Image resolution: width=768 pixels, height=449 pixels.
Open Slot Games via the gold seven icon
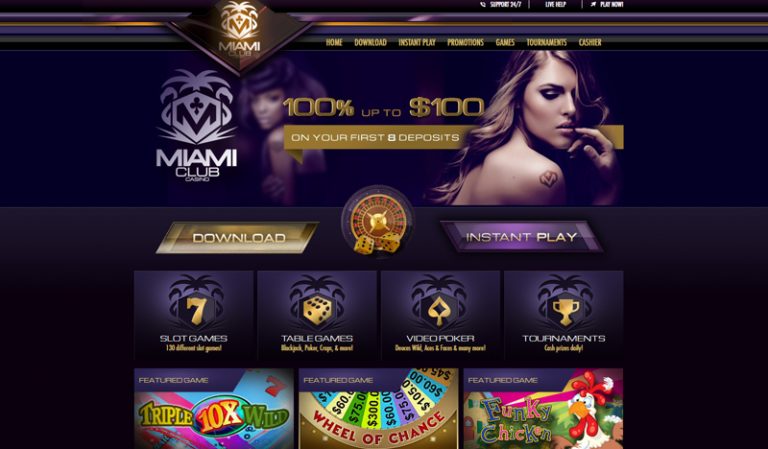pos(195,311)
